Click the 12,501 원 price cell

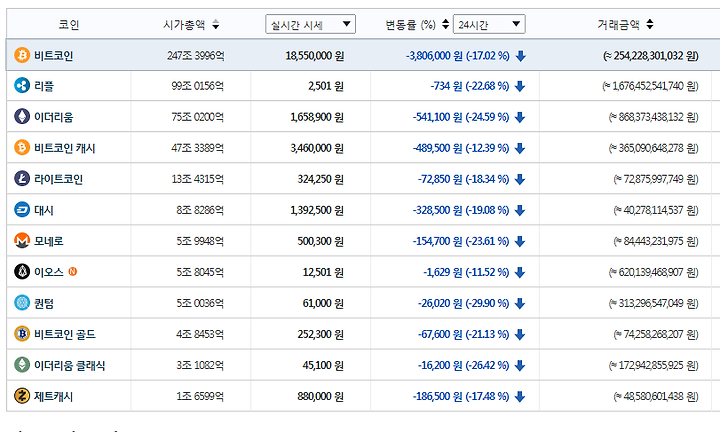pos(323,273)
